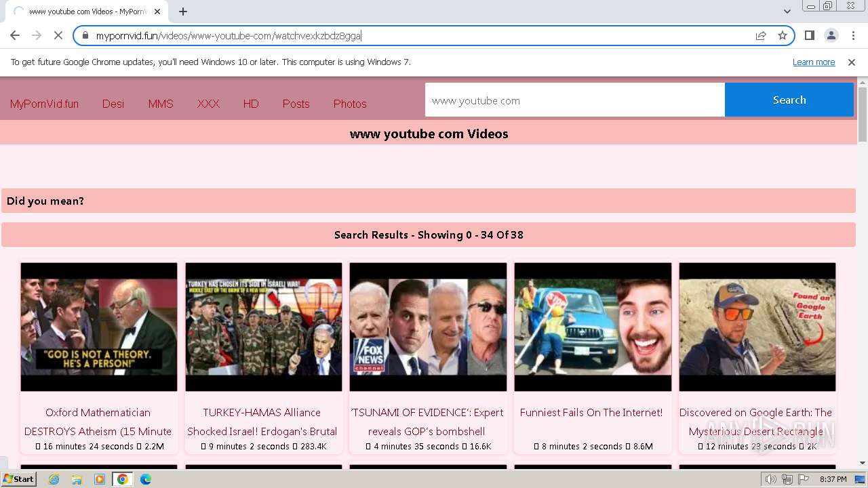
Task: Open the Oxford Mathematician DESTROYS Atheism title link
Action: pos(98,422)
